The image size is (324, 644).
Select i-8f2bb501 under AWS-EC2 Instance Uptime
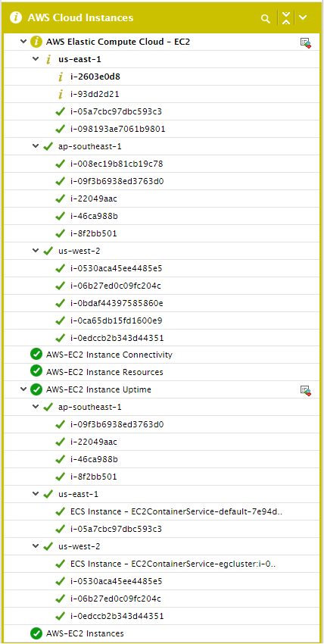(x=94, y=477)
